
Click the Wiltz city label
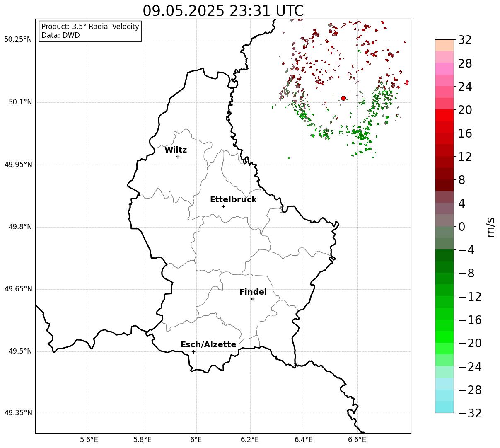click(x=176, y=150)
